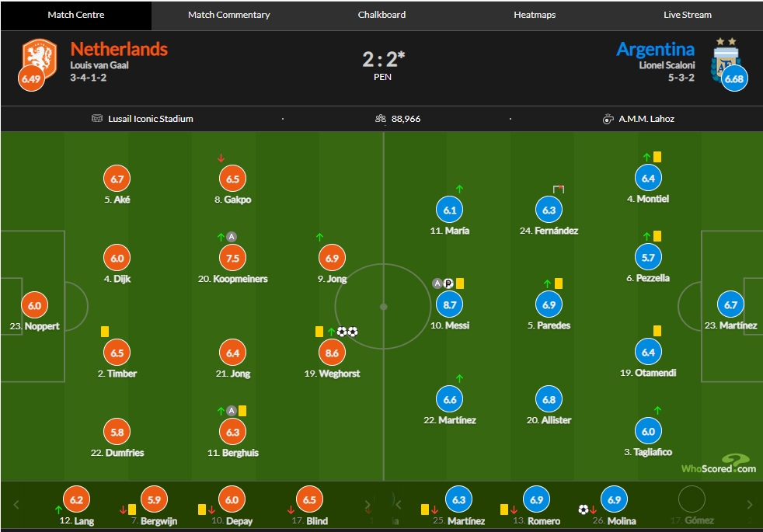The image size is (763, 532).
Task: Click the referee whistle icon by A.M.M. Lahoz
Action: (x=608, y=119)
